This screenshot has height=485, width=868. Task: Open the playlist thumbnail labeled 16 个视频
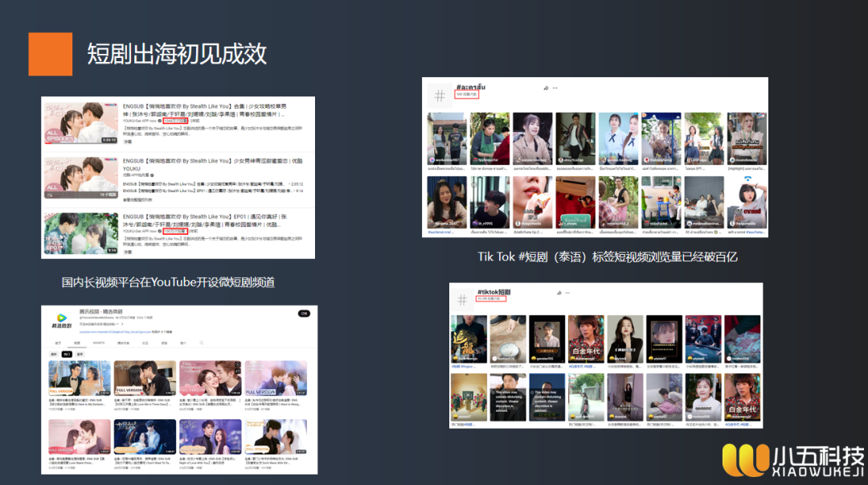[x=81, y=178]
